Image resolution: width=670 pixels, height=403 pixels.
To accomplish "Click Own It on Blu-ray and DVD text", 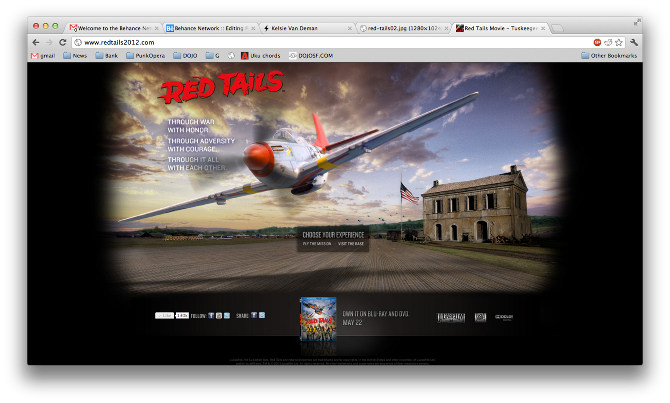I will click(x=376, y=314).
